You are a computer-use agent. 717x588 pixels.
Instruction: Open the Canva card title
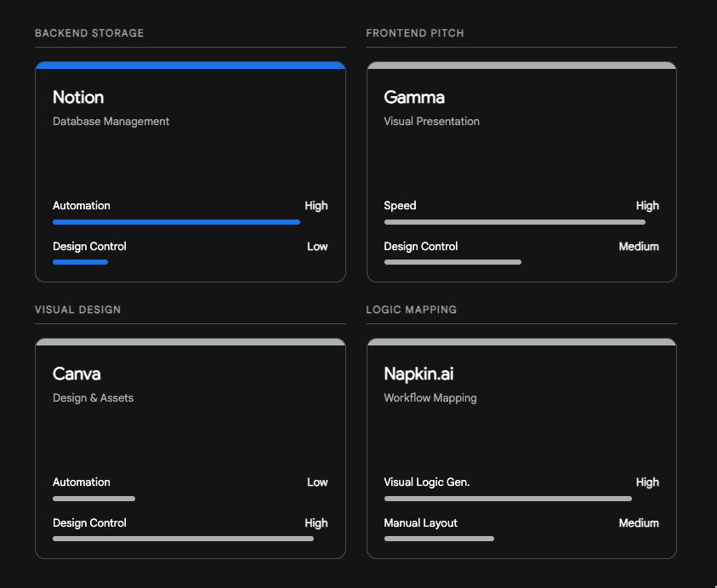point(77,374)
